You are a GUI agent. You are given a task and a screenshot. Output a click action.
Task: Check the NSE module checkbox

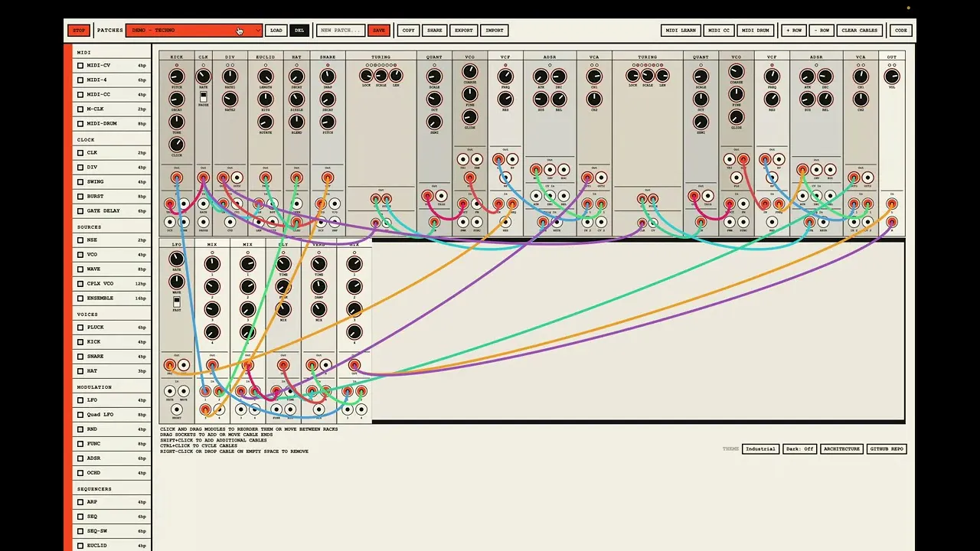80,240
